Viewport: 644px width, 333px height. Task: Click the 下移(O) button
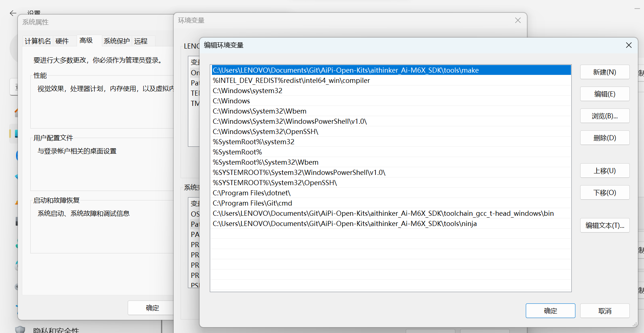pos(605,192)
